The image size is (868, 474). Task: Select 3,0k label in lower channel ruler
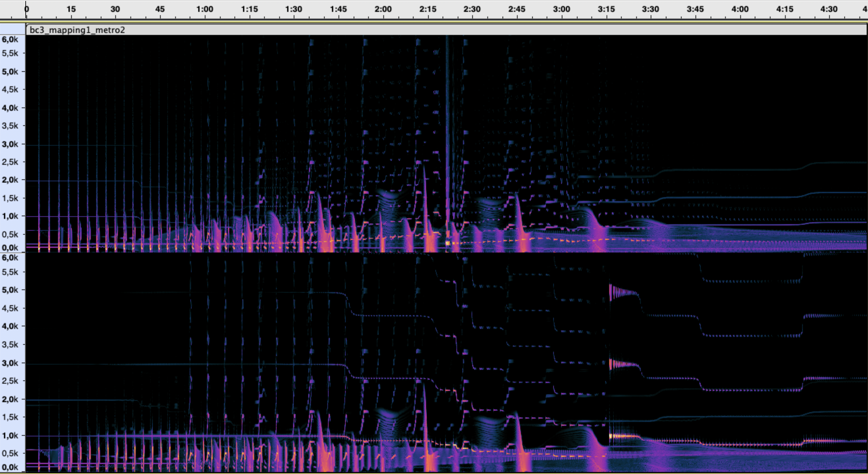tap(10, 363)
